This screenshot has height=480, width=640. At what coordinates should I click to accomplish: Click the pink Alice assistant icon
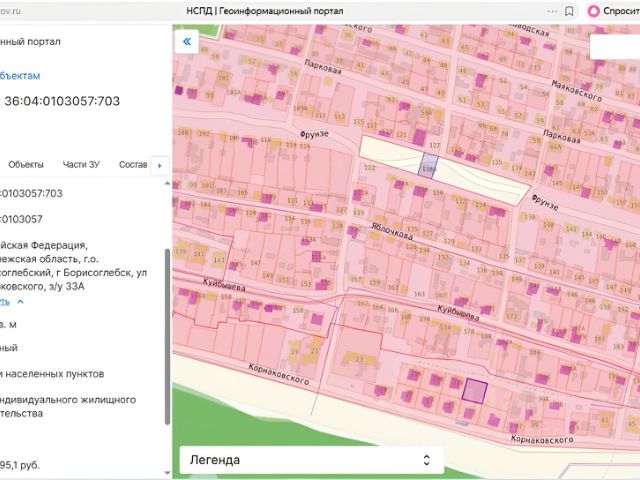click(x=593, y=11)
